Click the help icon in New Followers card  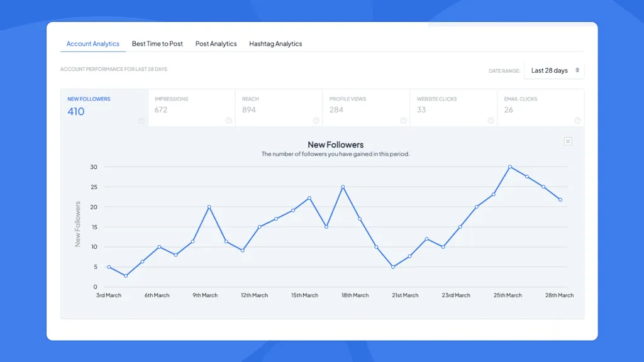142,121
